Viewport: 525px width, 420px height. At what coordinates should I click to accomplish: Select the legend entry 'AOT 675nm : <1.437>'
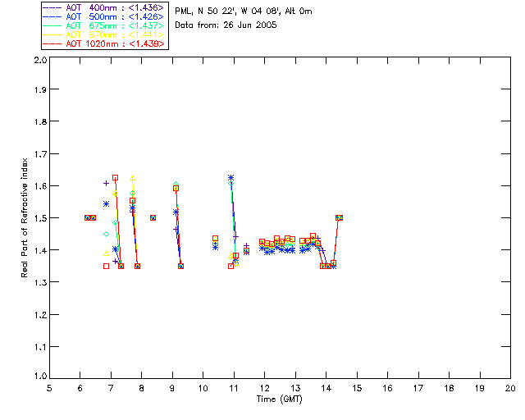pyautogui.click(x=103, y=25)
